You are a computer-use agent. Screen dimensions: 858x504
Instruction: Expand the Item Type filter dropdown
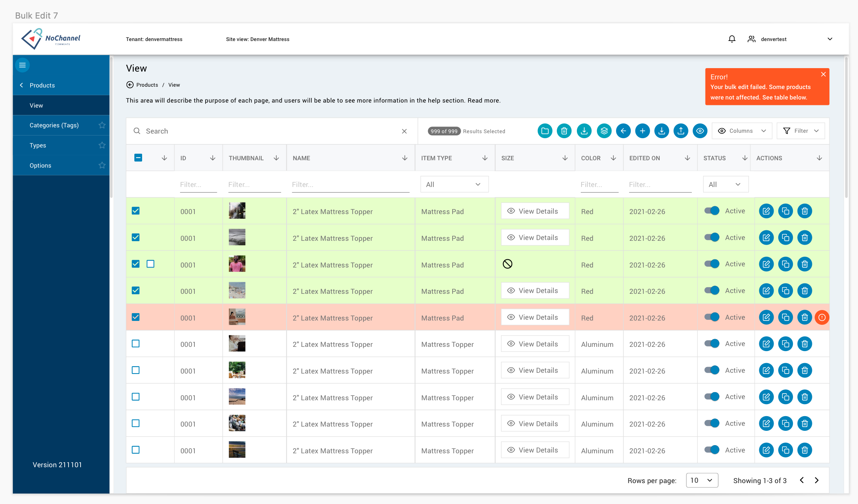point(454,184)
